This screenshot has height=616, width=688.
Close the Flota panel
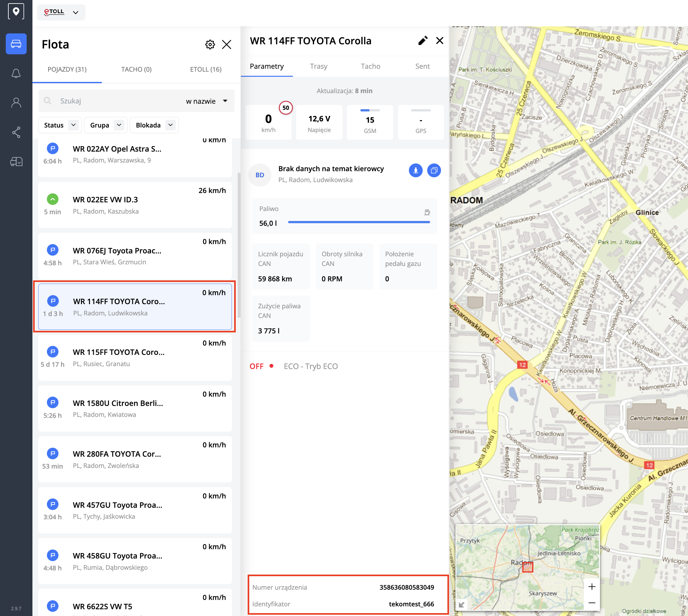tap(226, 44)
